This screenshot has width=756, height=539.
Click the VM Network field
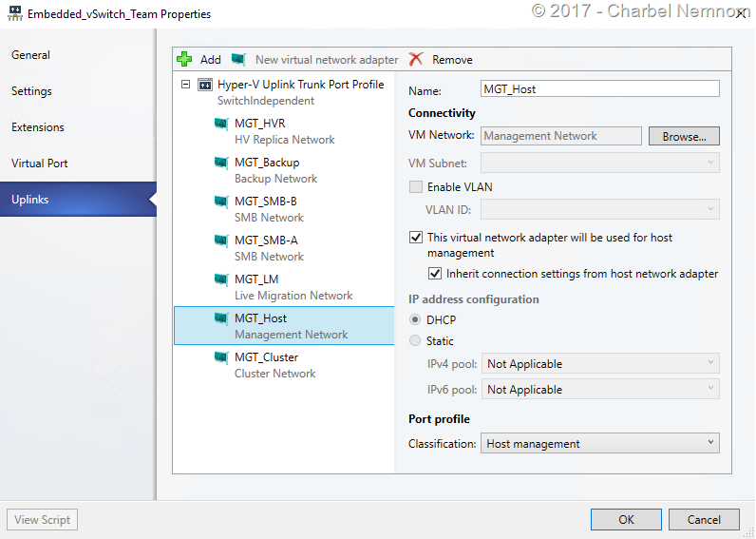(x=561, y=136)
